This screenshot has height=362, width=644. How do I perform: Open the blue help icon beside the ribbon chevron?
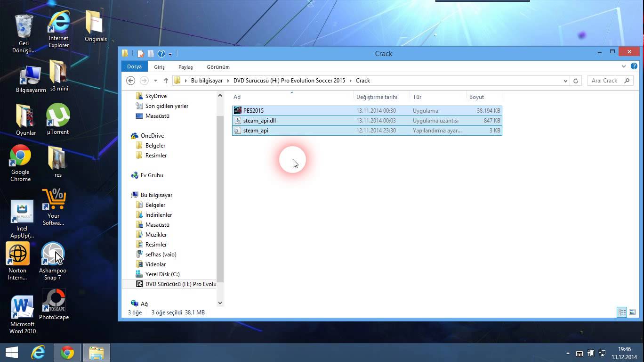tap(634, 66)
